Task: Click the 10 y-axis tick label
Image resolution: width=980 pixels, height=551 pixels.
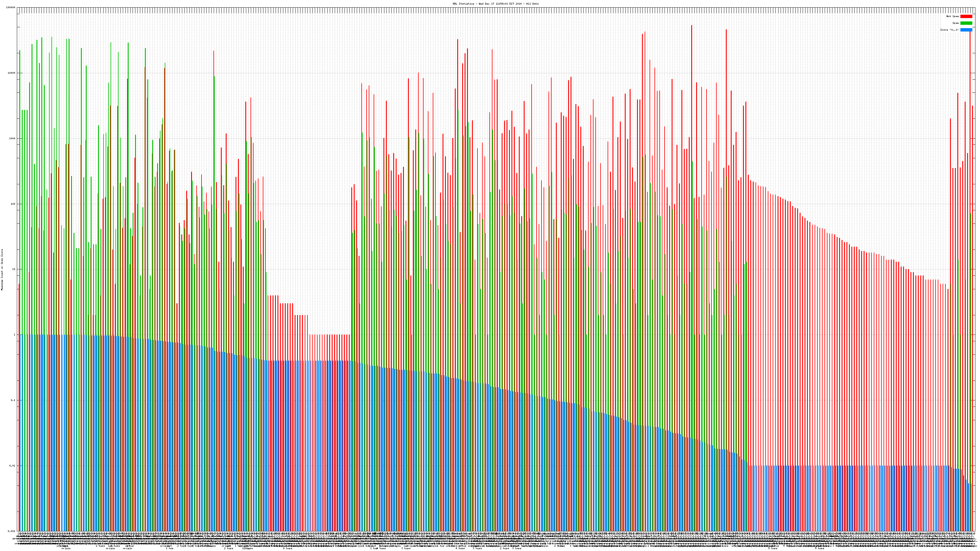Action: pyautogui.click(x=14, y=269)
